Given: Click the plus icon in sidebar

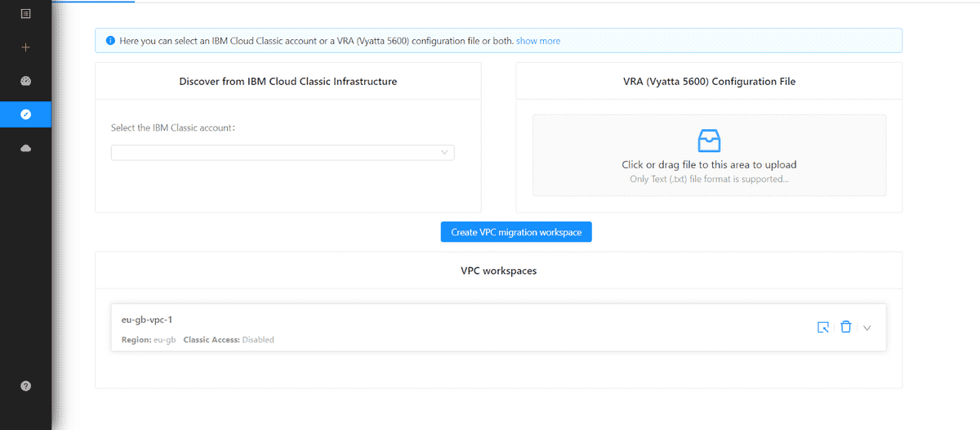Looking at the screenshot, I should [x=25, y=47].
